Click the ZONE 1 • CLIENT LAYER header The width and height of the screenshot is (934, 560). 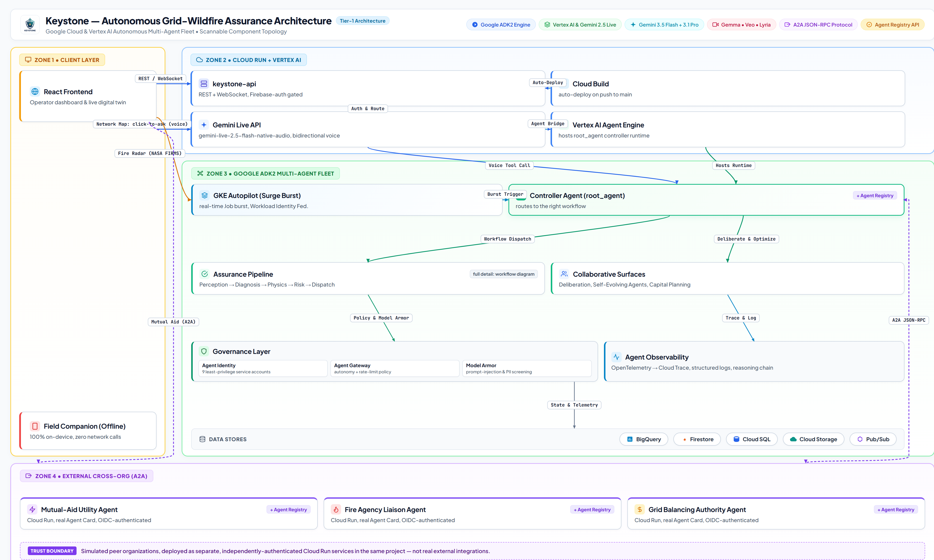point(62,60)
